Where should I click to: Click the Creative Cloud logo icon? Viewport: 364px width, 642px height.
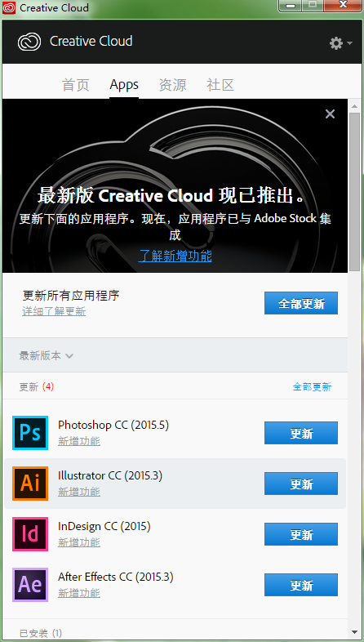point(29,42)
